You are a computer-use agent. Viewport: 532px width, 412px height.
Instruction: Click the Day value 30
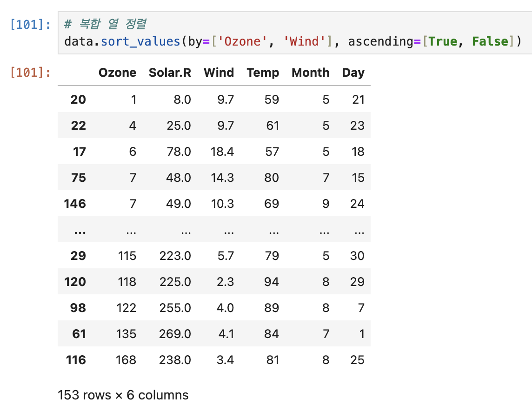click(x=357, y=256)
